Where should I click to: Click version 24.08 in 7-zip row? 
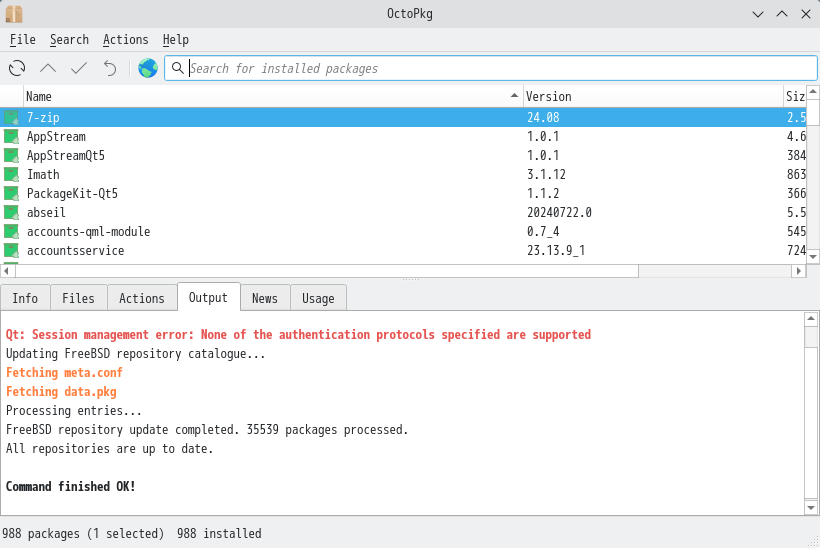543,117
